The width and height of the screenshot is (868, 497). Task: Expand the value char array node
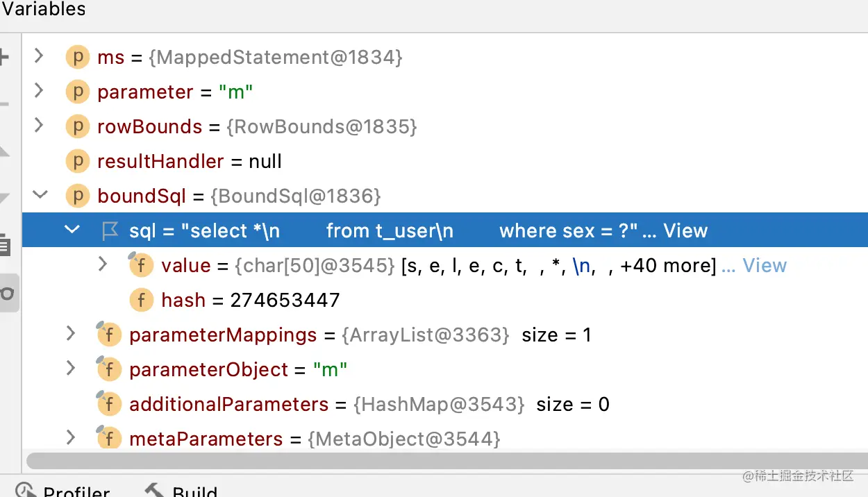coord(103,264)
